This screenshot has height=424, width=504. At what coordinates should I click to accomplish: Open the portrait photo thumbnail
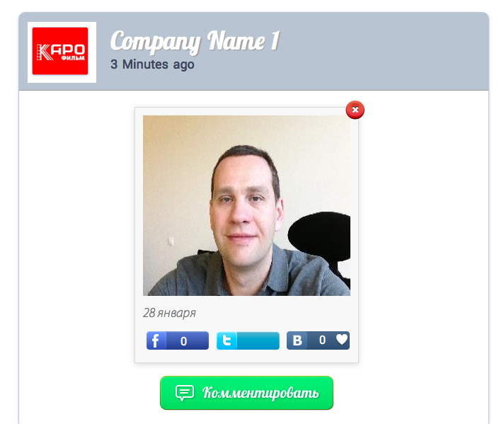[246, 205]
